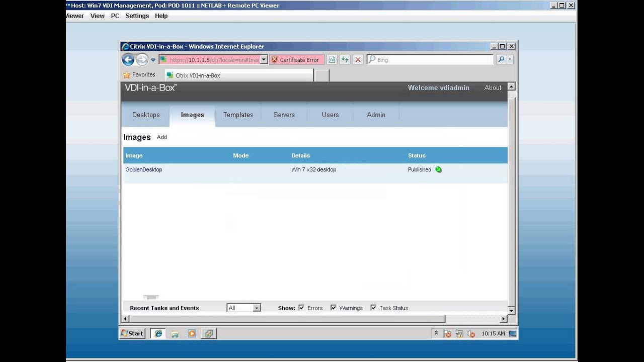Viewport: 644px width, 362px height.
Task: Click the tasks panel resize grip handle
Action: [151, 297]
